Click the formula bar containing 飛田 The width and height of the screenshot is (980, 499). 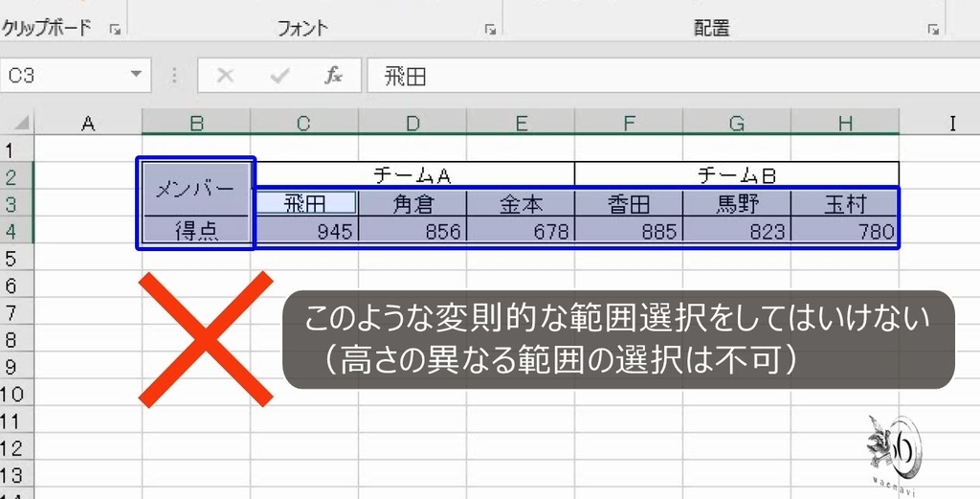(x=674, y=76)
